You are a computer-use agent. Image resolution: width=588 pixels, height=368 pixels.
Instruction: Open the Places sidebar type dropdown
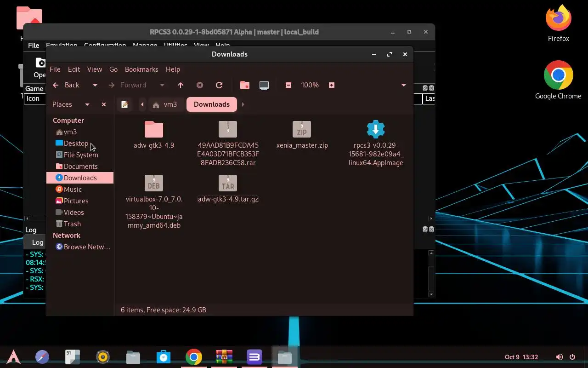click(87, 104)
